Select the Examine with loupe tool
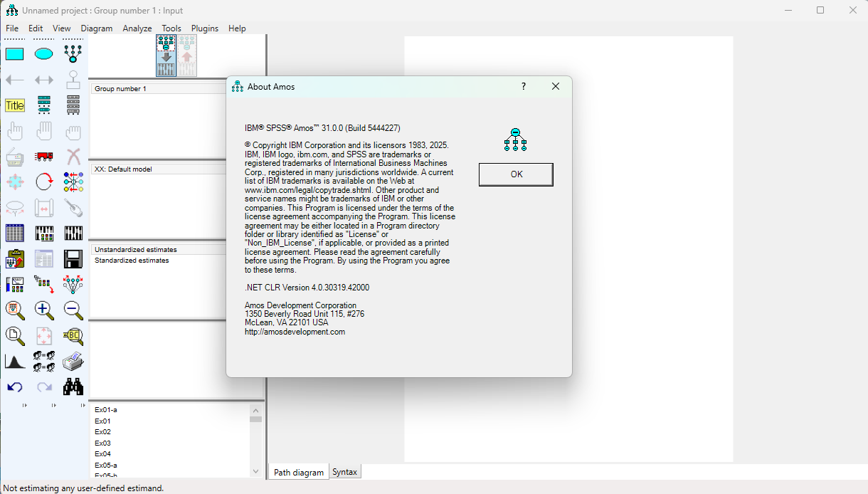868x494 pixels. 73,336
